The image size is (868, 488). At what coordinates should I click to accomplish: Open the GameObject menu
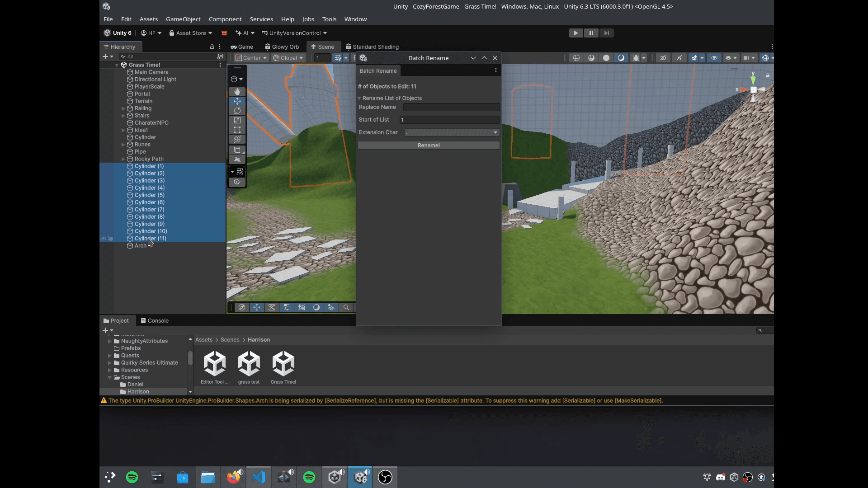183,19
